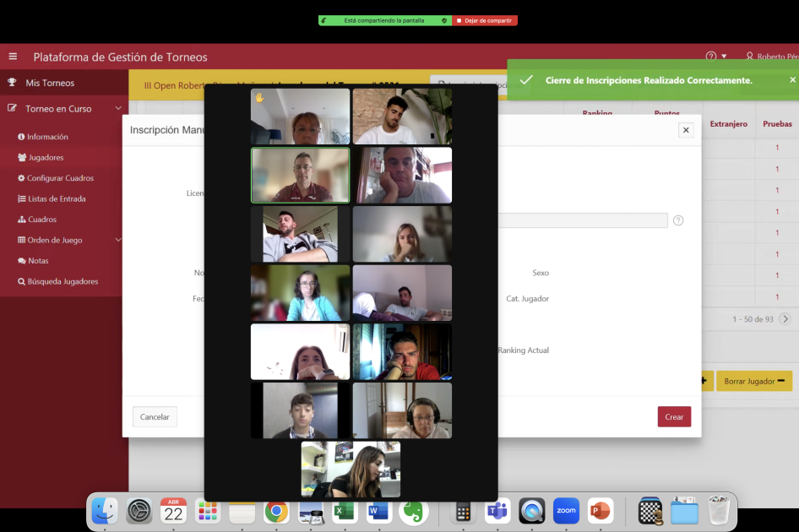Open Trash from the Dock
The image size is (799, 532).
719,511
